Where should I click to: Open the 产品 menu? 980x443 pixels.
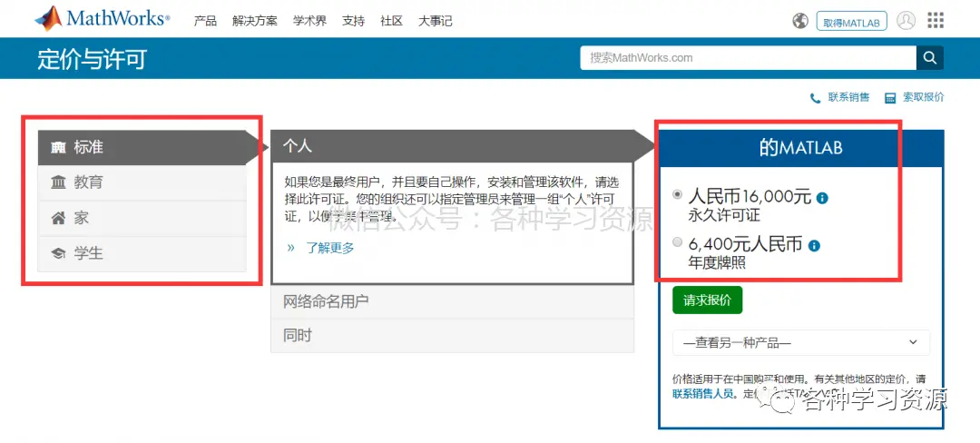(x=205, y=21)
